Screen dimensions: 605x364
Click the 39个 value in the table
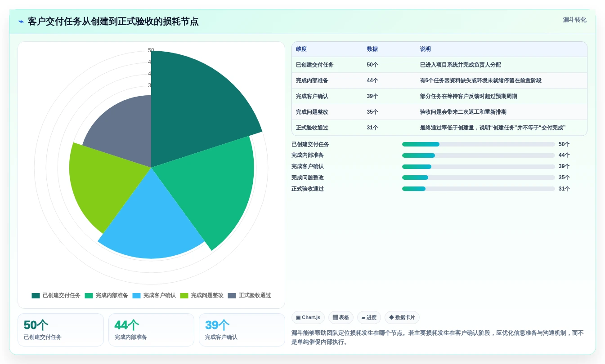(x=372, y=96)
